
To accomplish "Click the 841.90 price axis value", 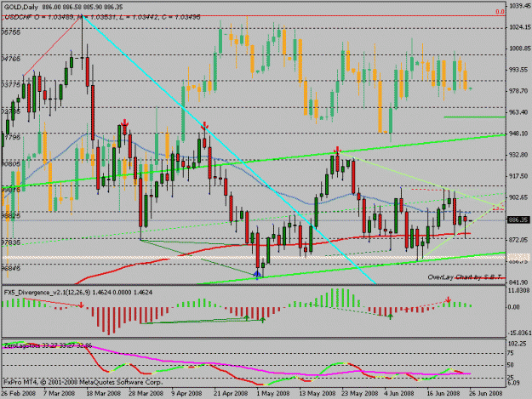I will pyautogui.click(x=518, y=282).
